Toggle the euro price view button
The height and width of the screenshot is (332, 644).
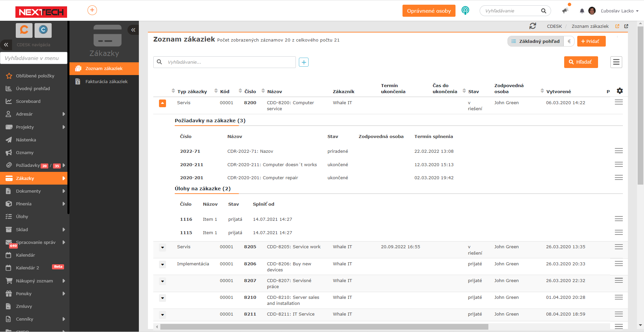pyautogui.click(x=569, y=41)
